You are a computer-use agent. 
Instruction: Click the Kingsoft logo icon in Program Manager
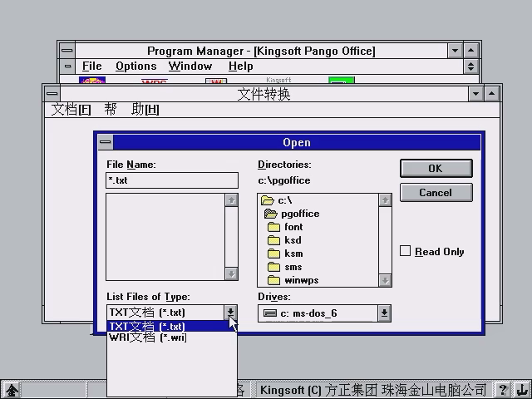[278, 80]
